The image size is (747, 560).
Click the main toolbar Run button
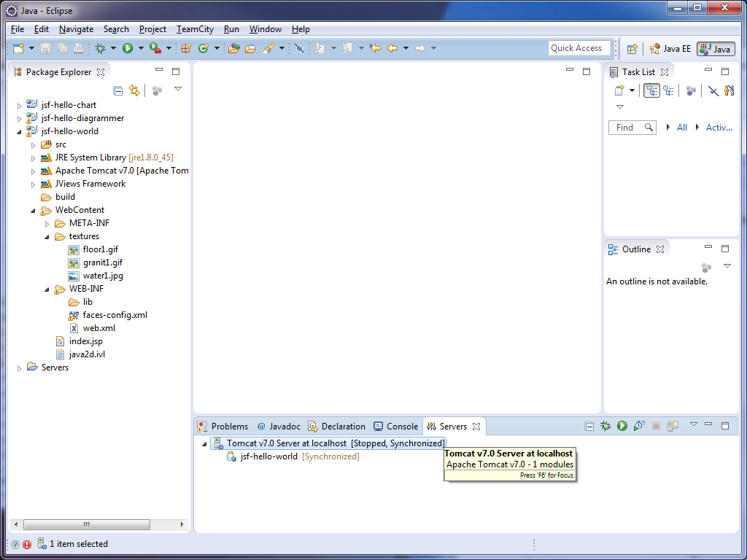point(128,48)
